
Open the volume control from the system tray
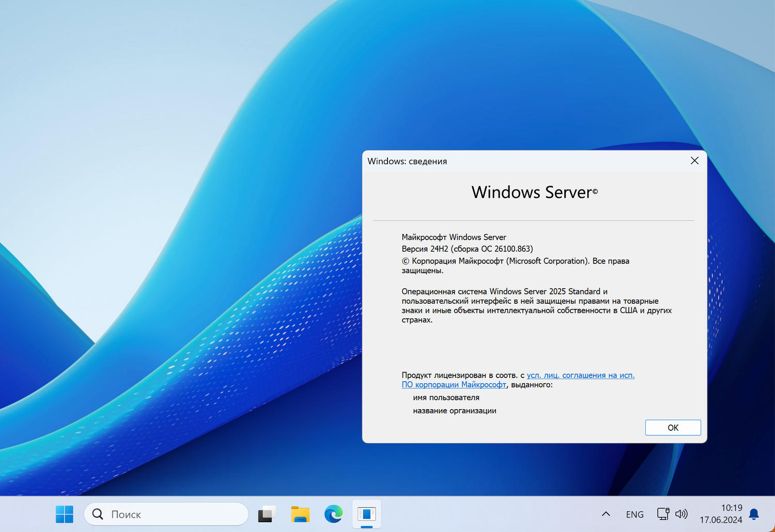681,514
